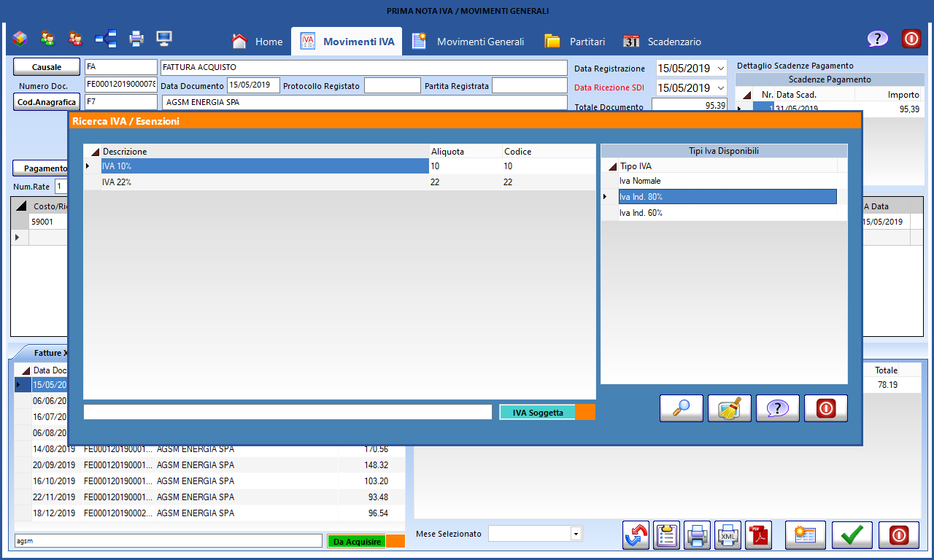Click the red PDF export icon
Image resolution: width=934 pixels, height=560 pixels.
click(758, 535)
